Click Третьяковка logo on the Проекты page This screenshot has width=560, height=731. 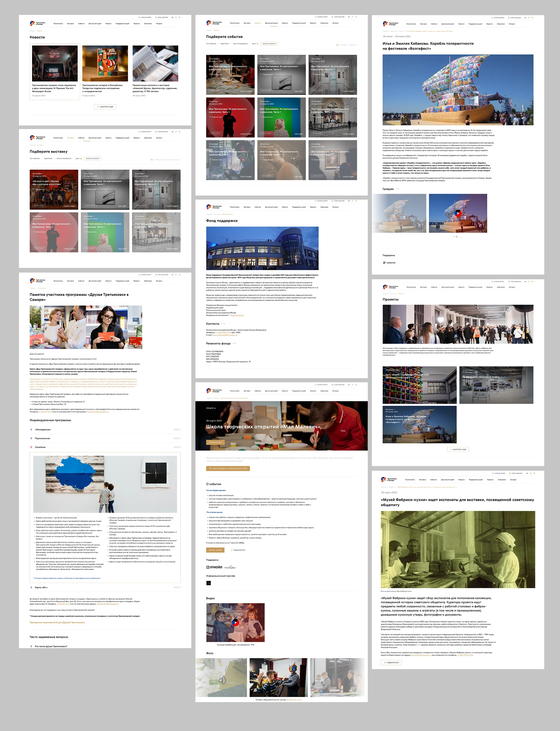click(x=390, y=287)
